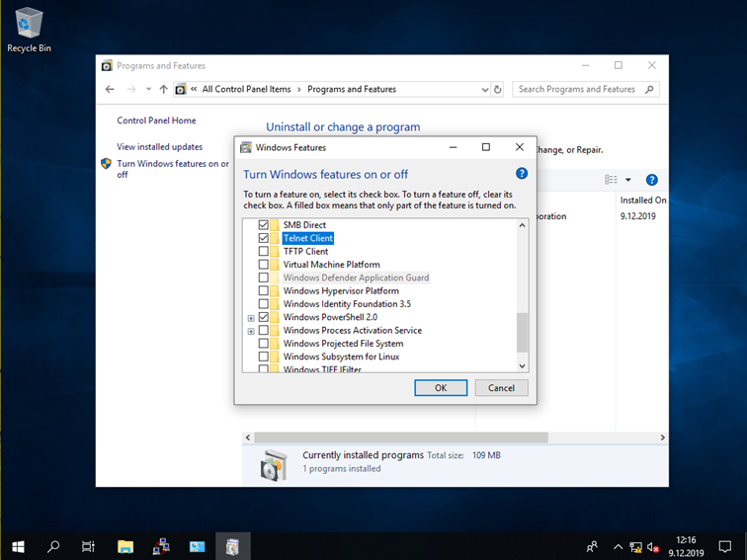Click the address bar location icon
747x560 pixels.
pos(181,89)
